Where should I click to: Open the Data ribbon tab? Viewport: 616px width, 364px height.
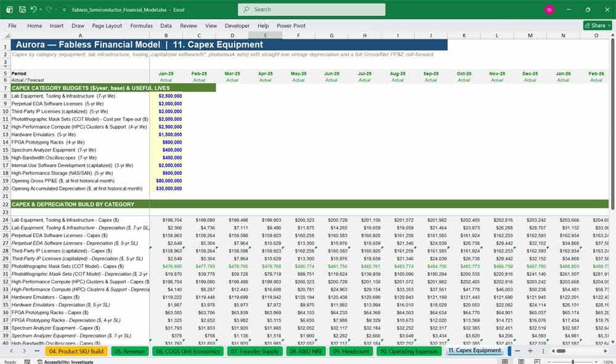click(166, 25)
